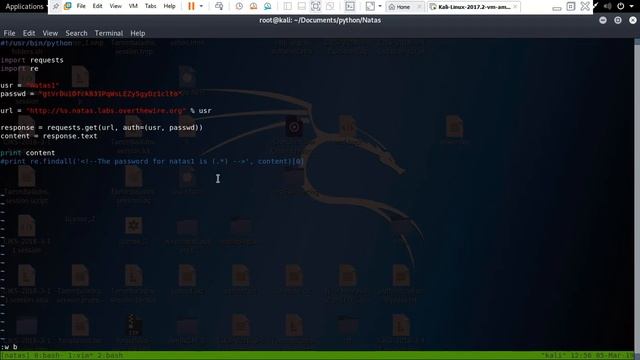Screen dimensions: 640x360
Task: Open snapshot manager with blue clock icon
Action: 267,7
